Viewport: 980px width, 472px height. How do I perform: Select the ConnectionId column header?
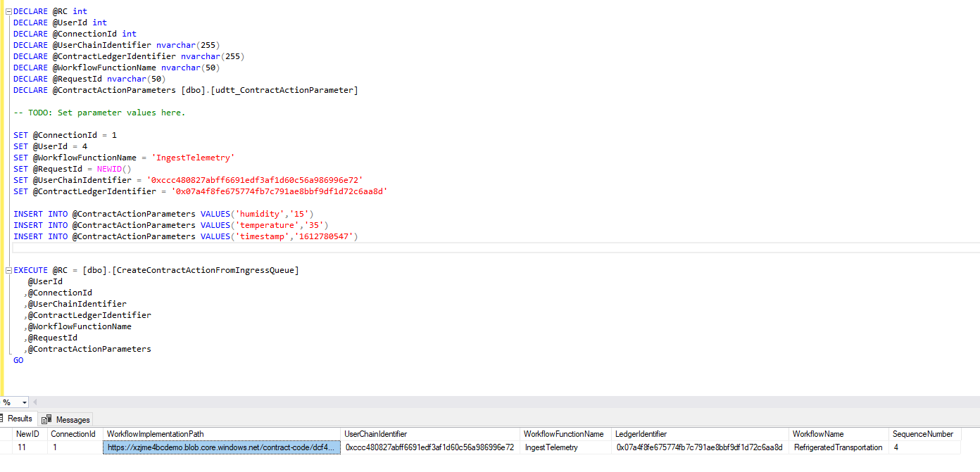click(x=73, y=434)
